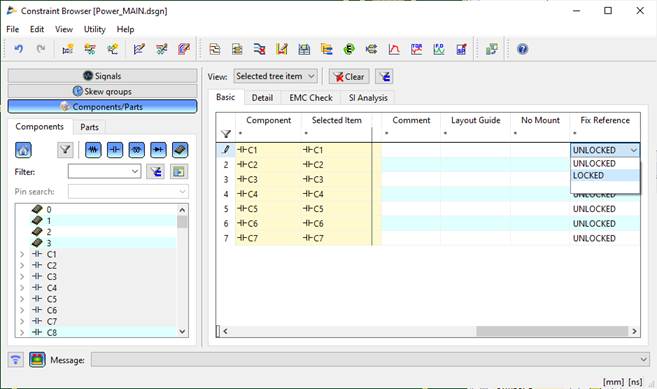This screenshot has height=389, width=657.
Task: Click the Clear filter button
Action: 349,77
